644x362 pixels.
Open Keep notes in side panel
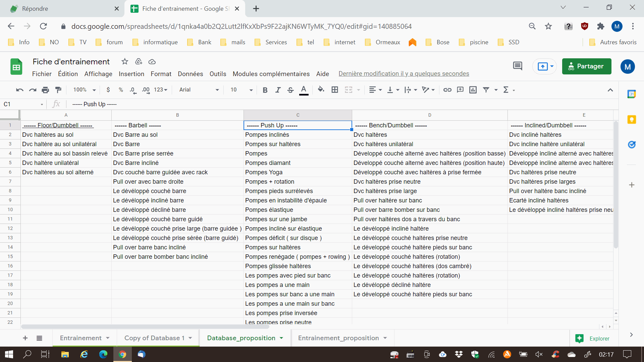pos(632,119)
